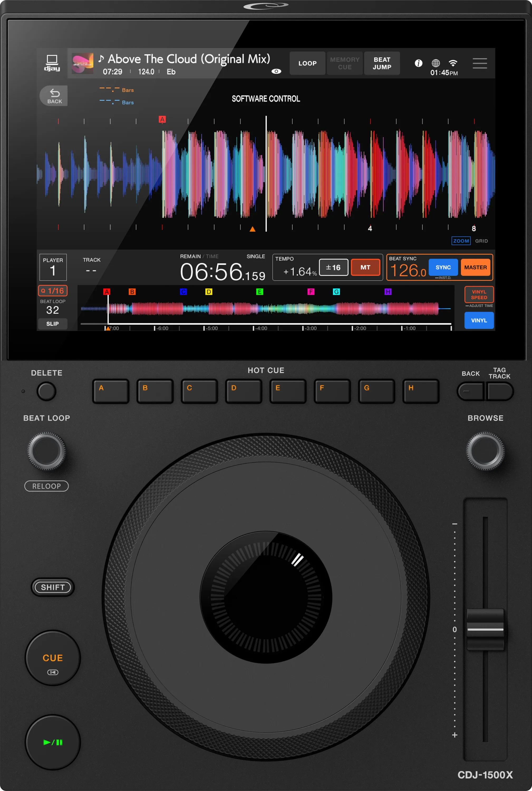Image resolution: width=532 pixels, height=791 pixels.
Task: Jump to pink hot cue F on overview
Action: (311, 292)
